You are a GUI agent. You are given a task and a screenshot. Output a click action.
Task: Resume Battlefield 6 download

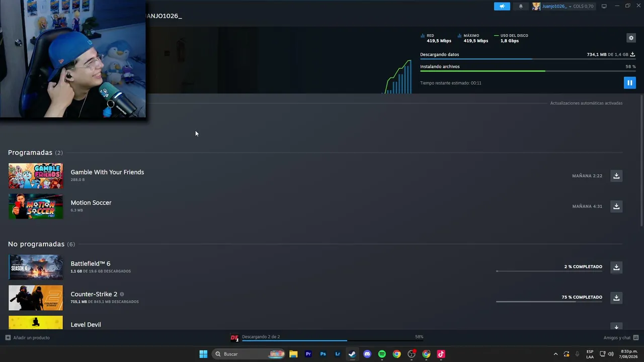coord(616,267)
